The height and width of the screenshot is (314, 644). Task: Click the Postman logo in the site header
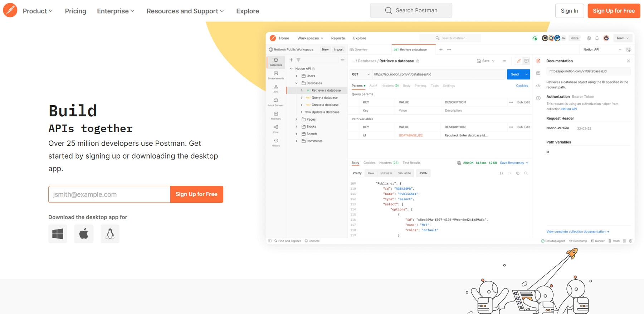(10, 10)
